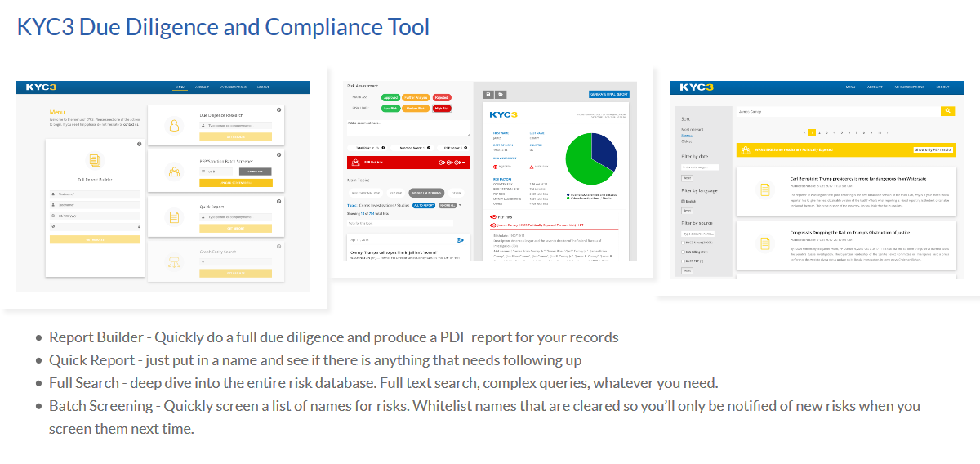Screen dimensions: 980x464
Task: Click info icon next to Sanction Score
Action: point(428,148)
